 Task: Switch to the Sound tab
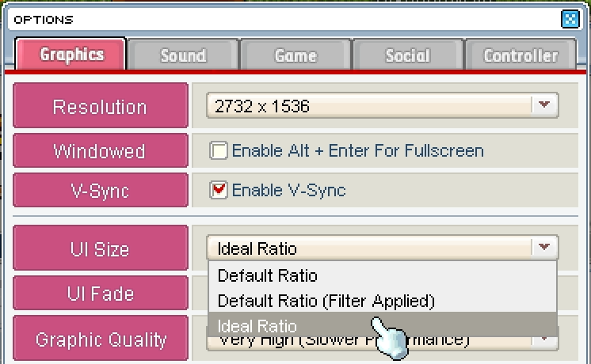(183, 55)
